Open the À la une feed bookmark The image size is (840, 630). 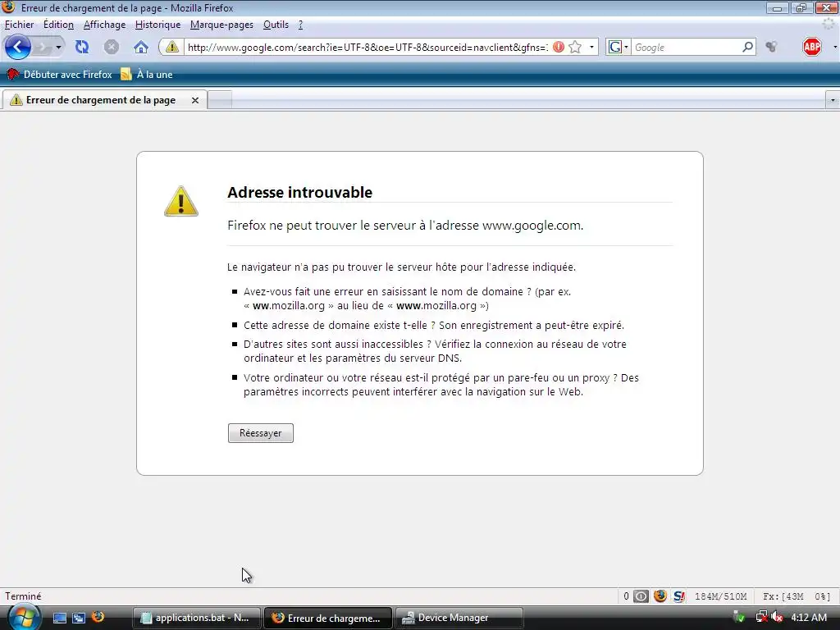(x=147, y=75)
